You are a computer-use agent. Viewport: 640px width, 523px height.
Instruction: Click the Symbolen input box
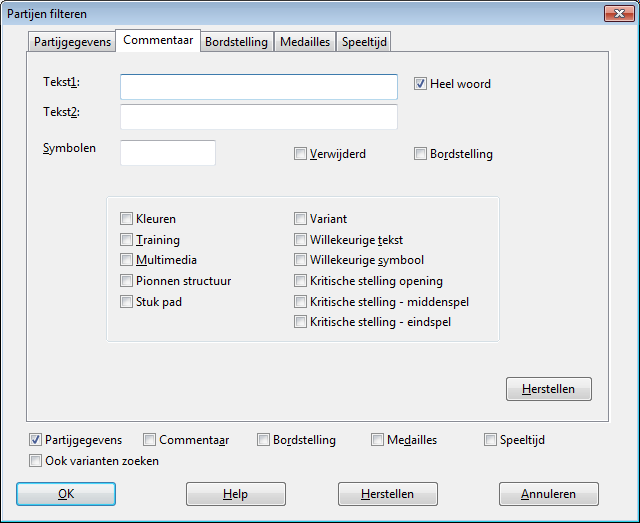(168, 153)
